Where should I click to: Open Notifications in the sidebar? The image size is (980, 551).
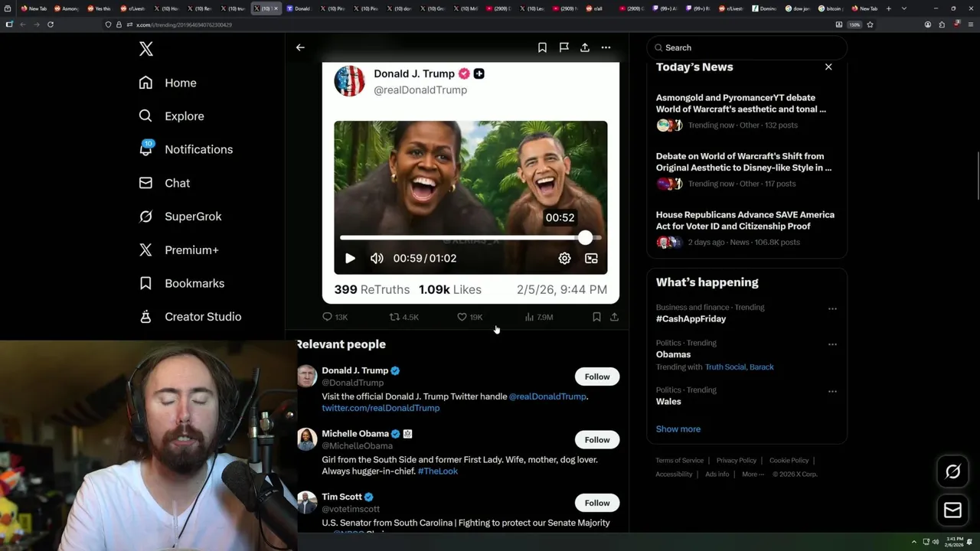[186, 149]
